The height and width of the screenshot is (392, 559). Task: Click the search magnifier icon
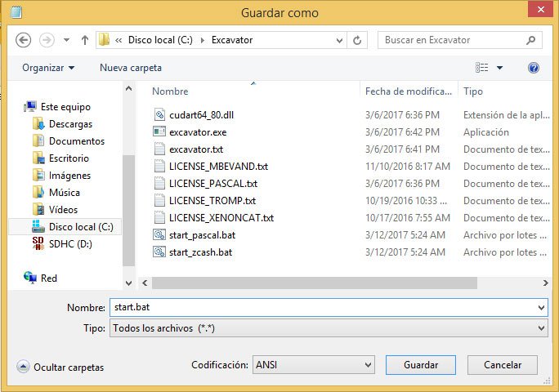pos(531,40)
